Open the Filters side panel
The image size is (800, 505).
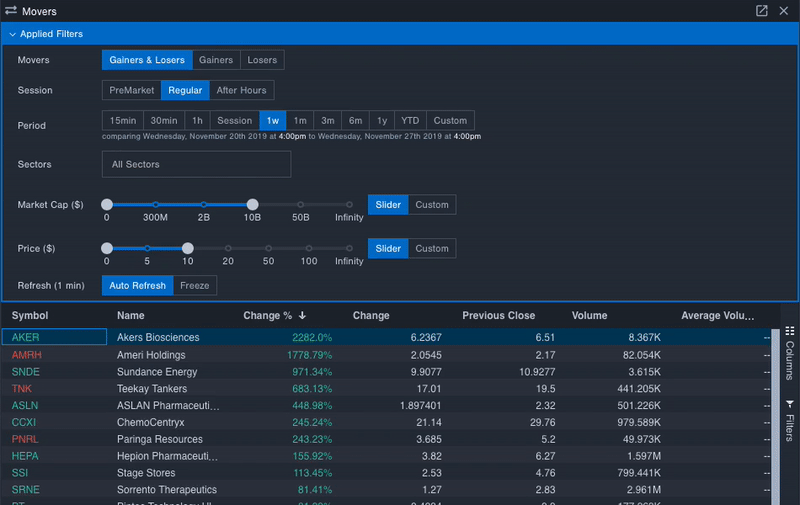pyautogui.click(x=789, y=421)
